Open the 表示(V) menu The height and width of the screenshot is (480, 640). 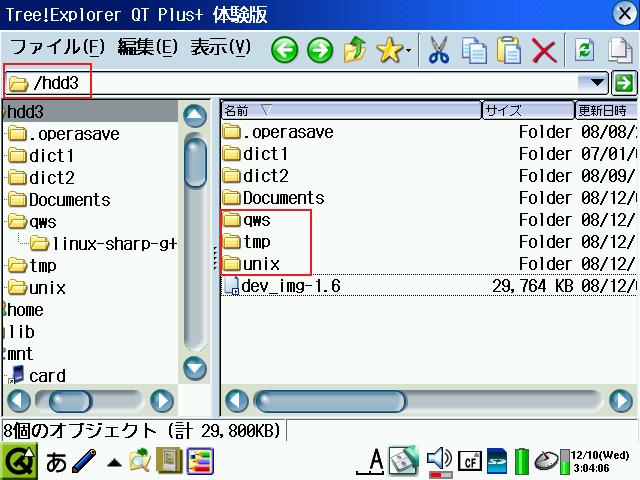pos(220,47)
